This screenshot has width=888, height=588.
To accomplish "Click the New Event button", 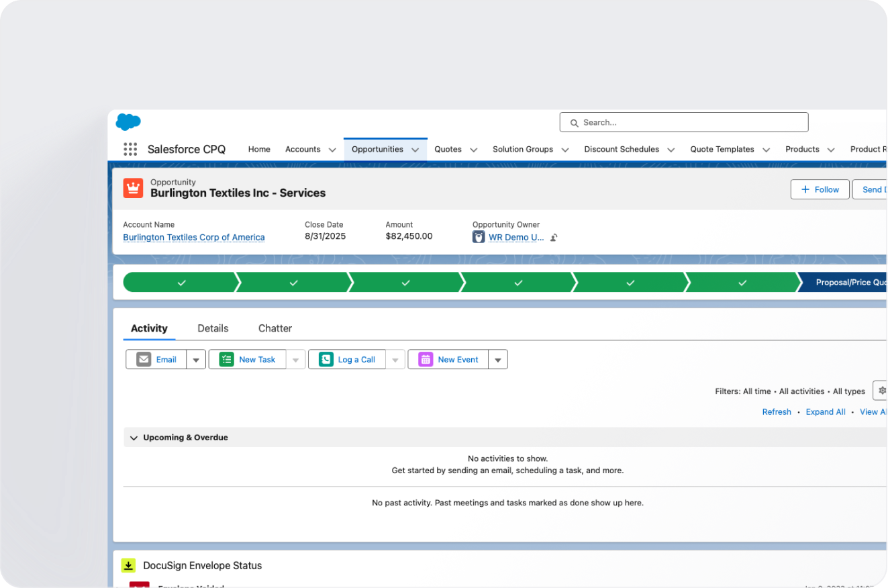I will point(448,360).
